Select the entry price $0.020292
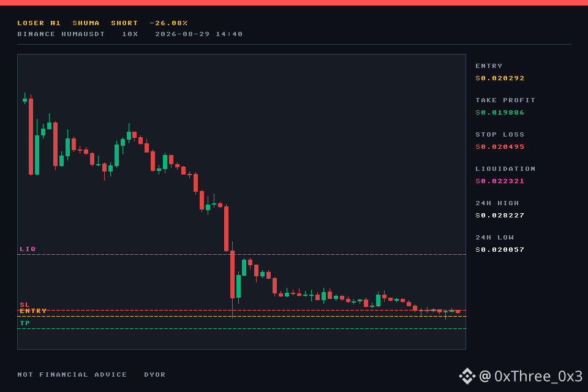Image resolution: width=588 pixels, height=392 pixels. point(500,78)
